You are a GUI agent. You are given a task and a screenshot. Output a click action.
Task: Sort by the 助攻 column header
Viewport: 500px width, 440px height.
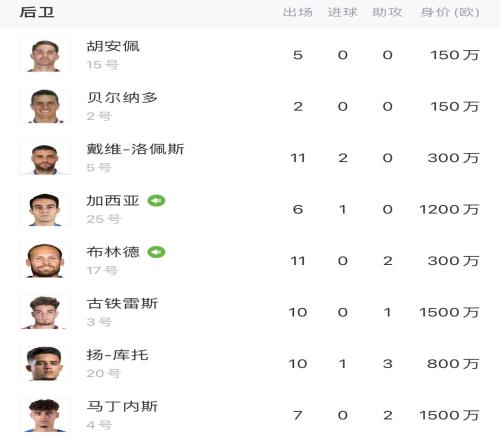(x=387, y=12)
